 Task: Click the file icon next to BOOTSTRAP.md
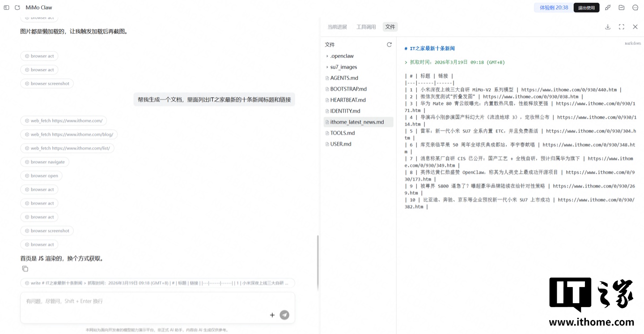click(327, 89)
